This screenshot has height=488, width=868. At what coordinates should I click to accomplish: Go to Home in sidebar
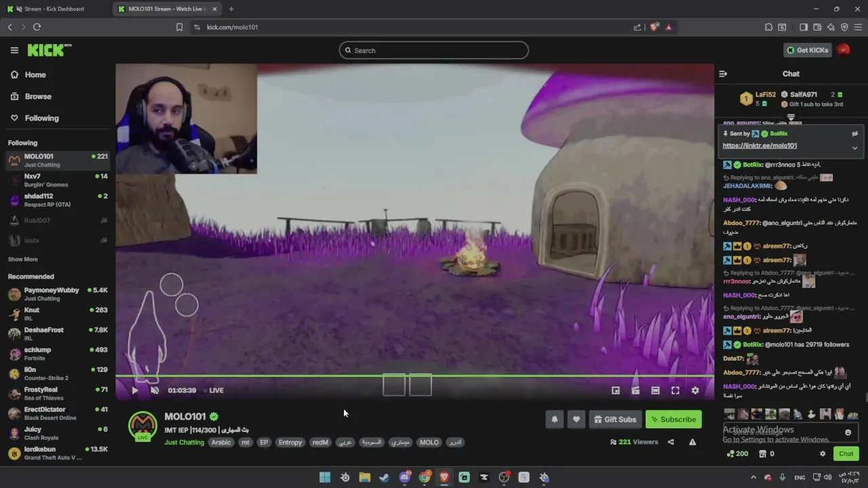28,75
